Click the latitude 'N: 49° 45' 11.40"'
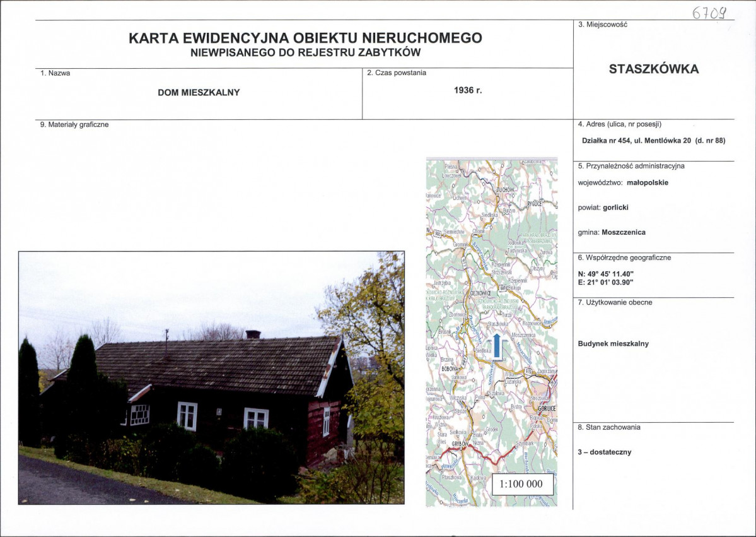 [x=605, y=274]
